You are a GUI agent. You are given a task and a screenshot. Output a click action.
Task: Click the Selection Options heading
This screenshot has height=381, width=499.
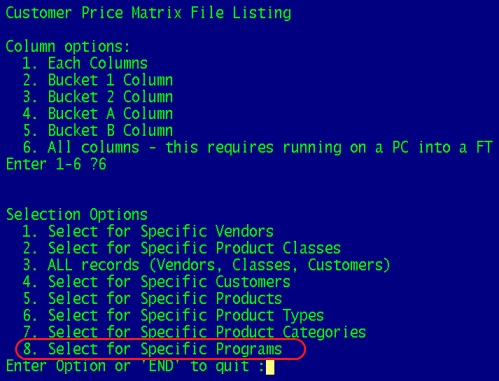click(x=77, y=214)
